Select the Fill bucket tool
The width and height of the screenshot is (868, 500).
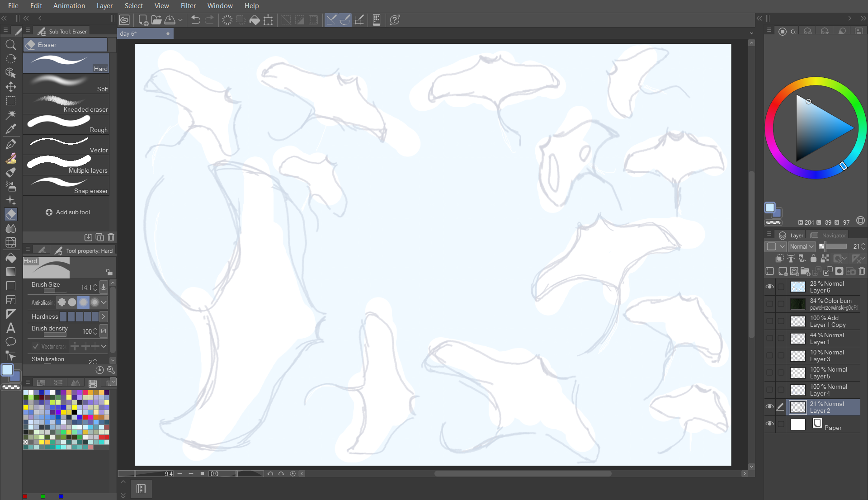coord(11,258)
